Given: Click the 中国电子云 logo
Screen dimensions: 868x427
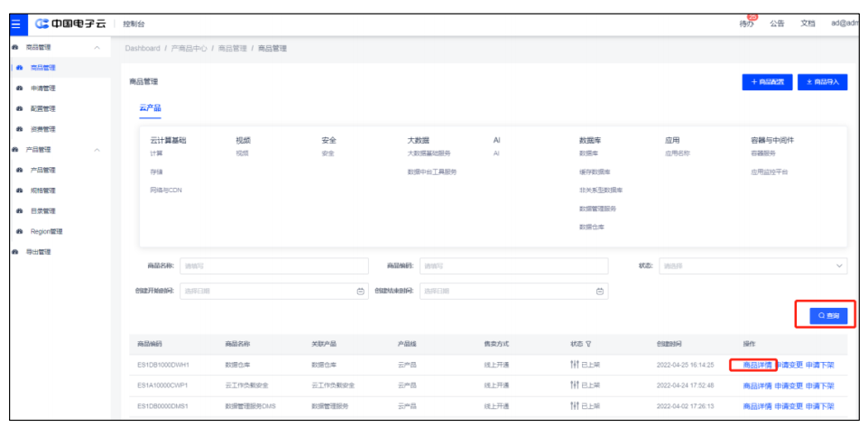Looking at the screenshot, I should pos(70,23).
